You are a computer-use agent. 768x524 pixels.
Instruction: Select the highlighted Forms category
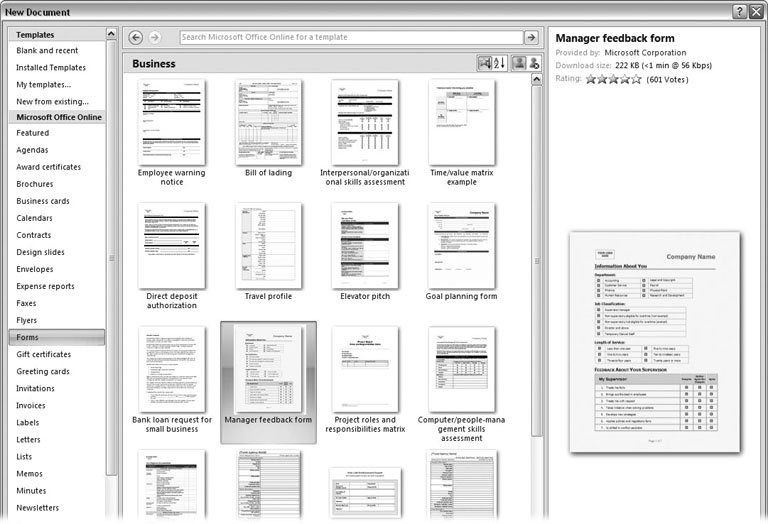coord(57,337)
